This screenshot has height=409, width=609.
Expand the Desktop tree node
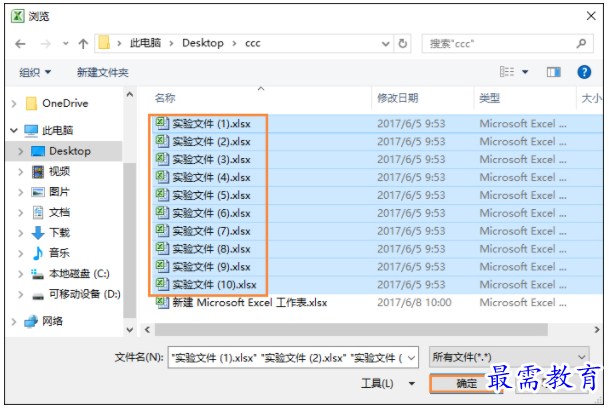point(21,151)
